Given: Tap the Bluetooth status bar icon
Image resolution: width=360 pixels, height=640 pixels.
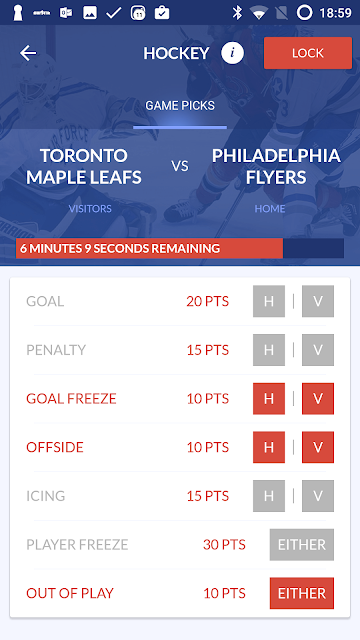Looking at the screenshot, I should point(237,13).
